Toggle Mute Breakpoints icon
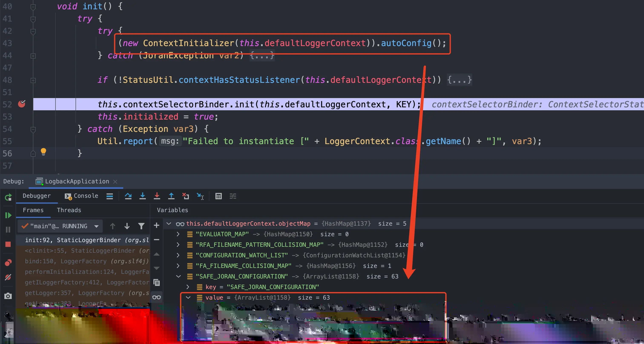 8,277
